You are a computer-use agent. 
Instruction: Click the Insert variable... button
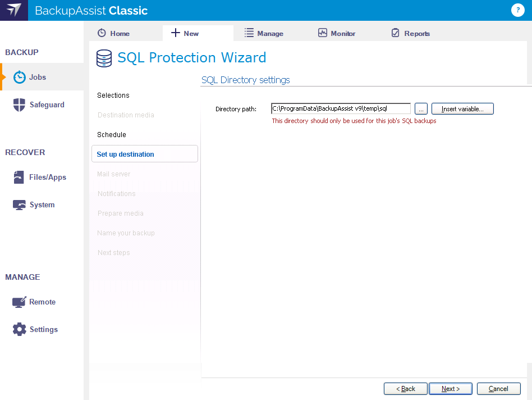[x=462, y=108]
